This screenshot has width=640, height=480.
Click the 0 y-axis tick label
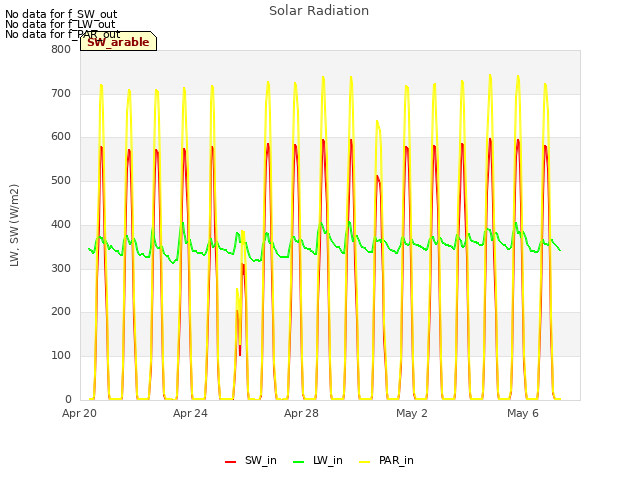coord(68,399)
